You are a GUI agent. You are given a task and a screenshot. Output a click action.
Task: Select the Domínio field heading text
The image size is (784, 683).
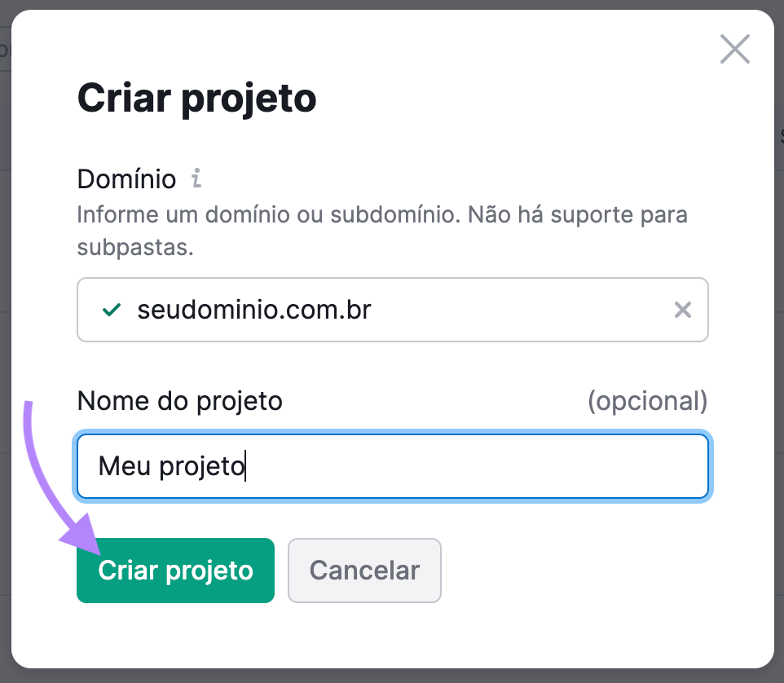(126, 179)
